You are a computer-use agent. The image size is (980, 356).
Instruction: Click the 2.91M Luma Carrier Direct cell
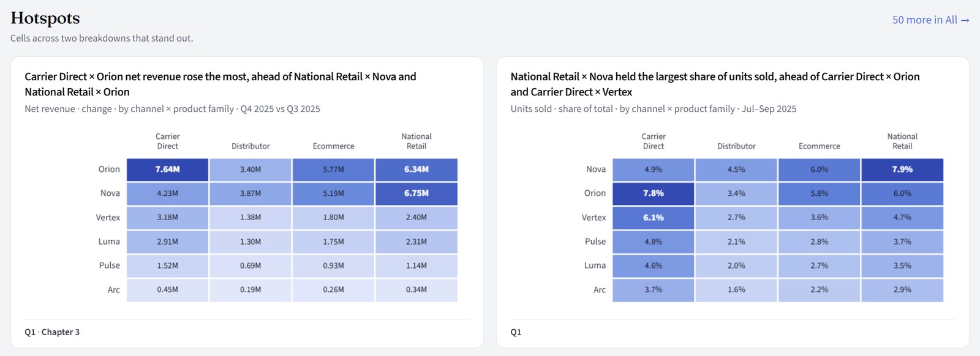(x=167, y=242)
